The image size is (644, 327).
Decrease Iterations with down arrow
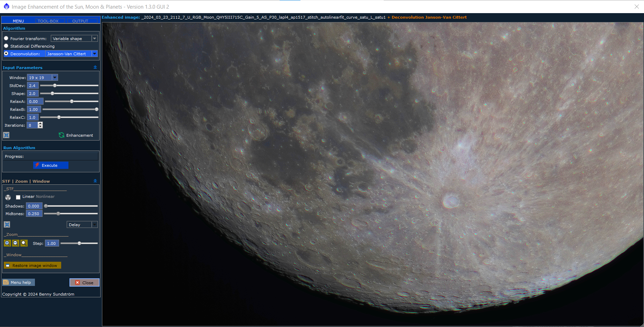coord(40,126)
